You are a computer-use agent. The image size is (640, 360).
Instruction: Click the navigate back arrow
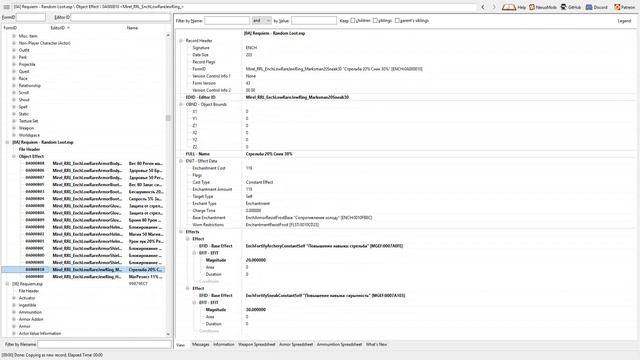pos(483,7)
